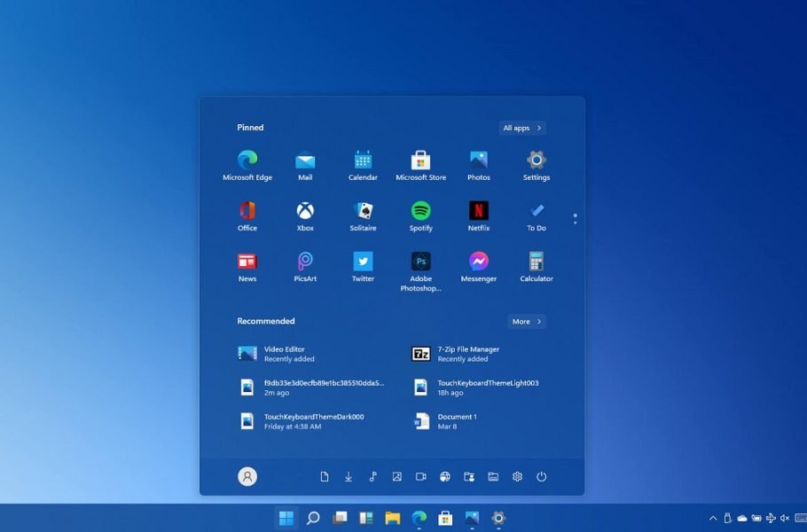Start the Solitaire game
The width and height of the screenshot is (807, 532).
tap(363, 216)
